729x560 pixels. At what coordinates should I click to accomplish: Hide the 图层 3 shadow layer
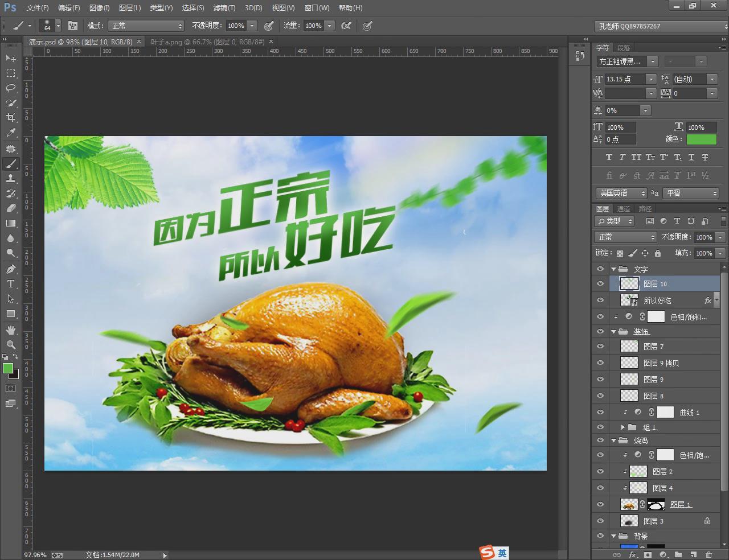coord(600,521)
